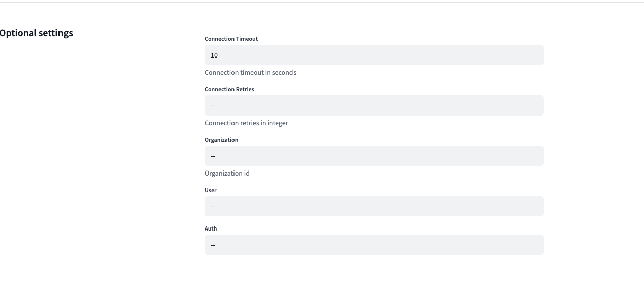Select the Organization input box
The image size is (644, 286).
(374, 156)
